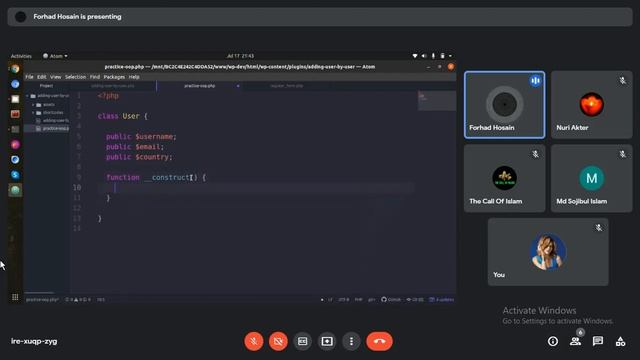The height and width of the screenshot is (360, 640).
Task: Unmute your microphone in Meet
Action: coord(253,341)
